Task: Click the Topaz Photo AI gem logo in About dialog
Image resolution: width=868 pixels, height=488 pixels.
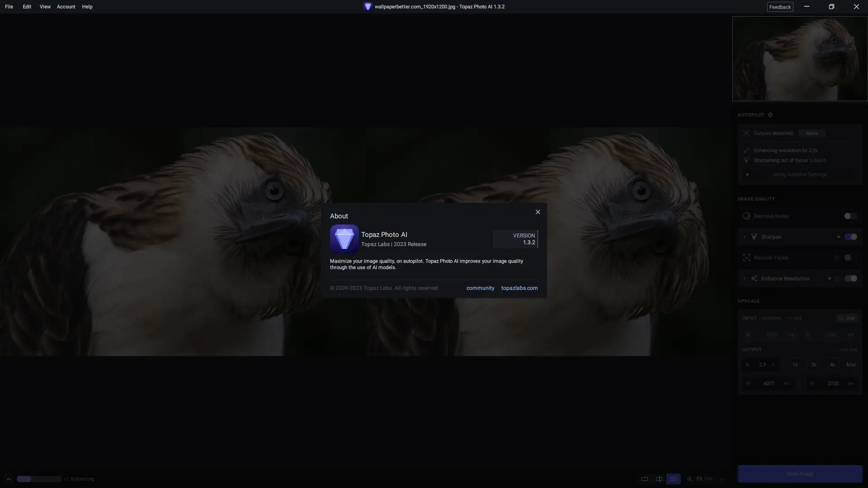Action: pos(344,239)
